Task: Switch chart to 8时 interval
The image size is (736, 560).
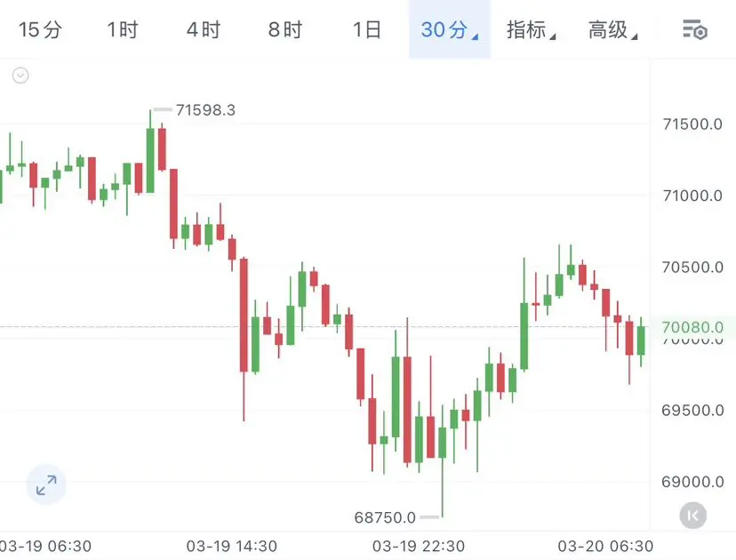Action: tap(285, 30)
